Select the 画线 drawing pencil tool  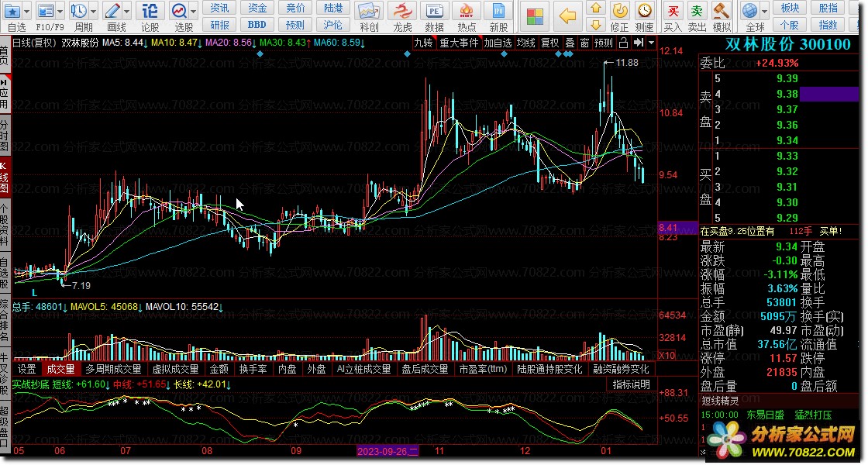[x=112, y=11]
